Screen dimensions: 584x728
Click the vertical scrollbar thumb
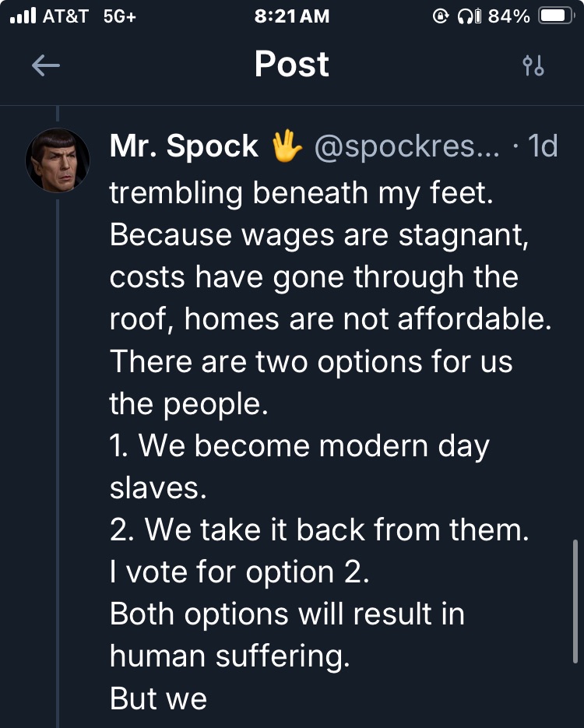(x=575, y=600)
